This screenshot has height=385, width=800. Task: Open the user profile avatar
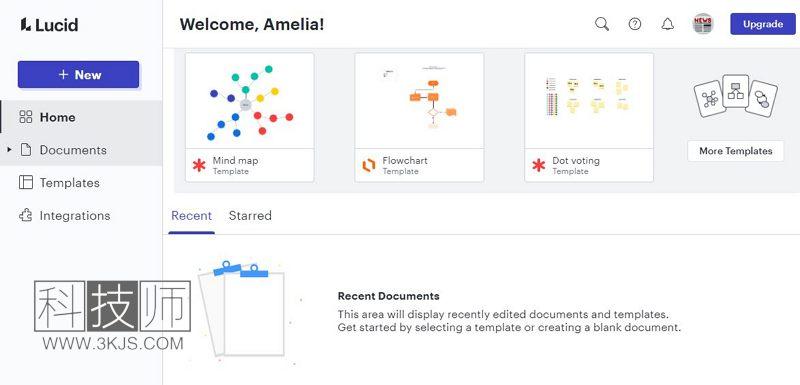click(703, 24)
